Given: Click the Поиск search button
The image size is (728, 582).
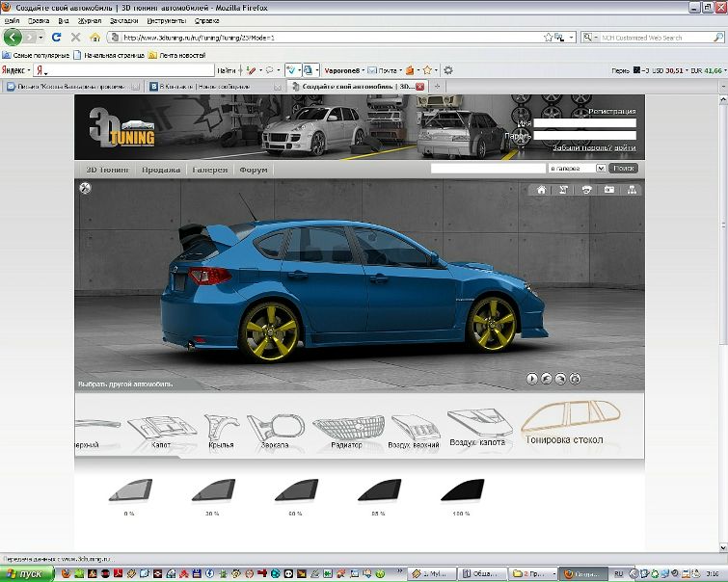Looking at the screenshot, I should point(623,168).
